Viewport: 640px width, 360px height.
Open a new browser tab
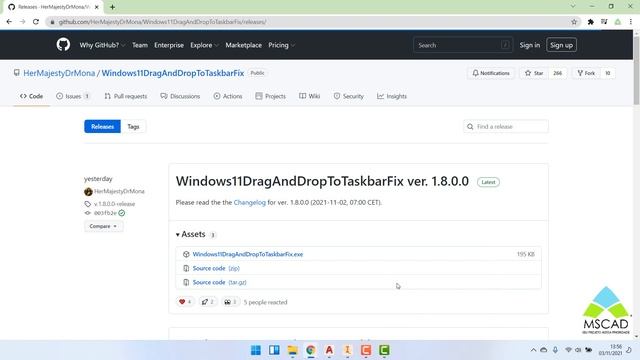112,7
